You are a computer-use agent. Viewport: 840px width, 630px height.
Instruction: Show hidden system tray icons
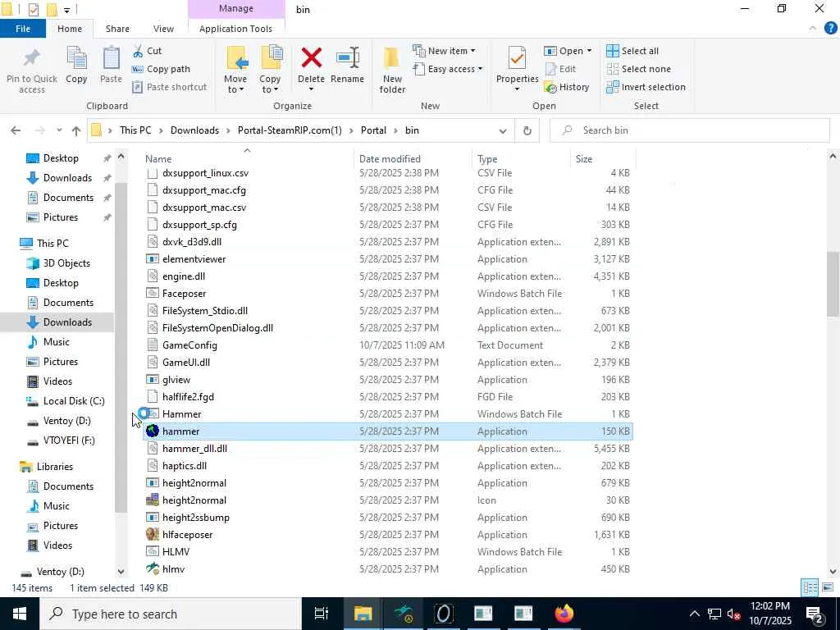coord(694,614)
